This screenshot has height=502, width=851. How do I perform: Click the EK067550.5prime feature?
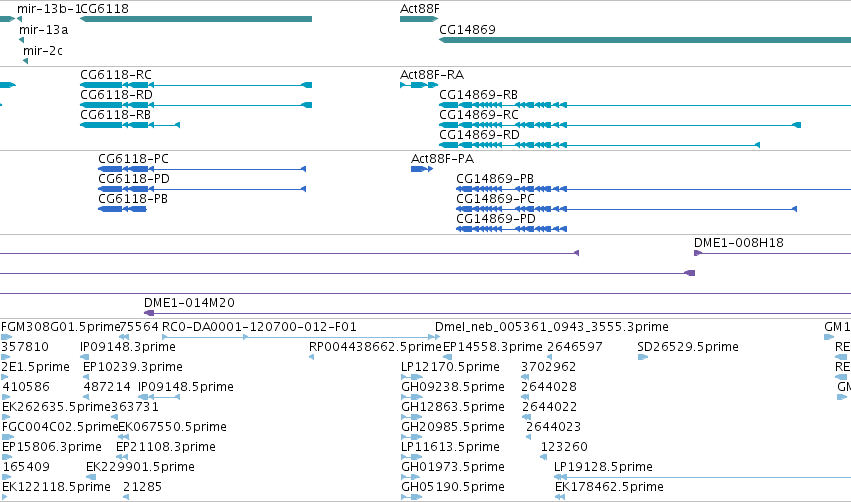pos(124,437)
